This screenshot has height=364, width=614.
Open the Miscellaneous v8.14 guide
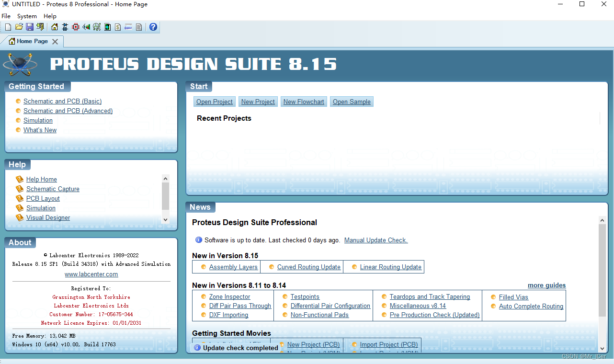(418, 306)
